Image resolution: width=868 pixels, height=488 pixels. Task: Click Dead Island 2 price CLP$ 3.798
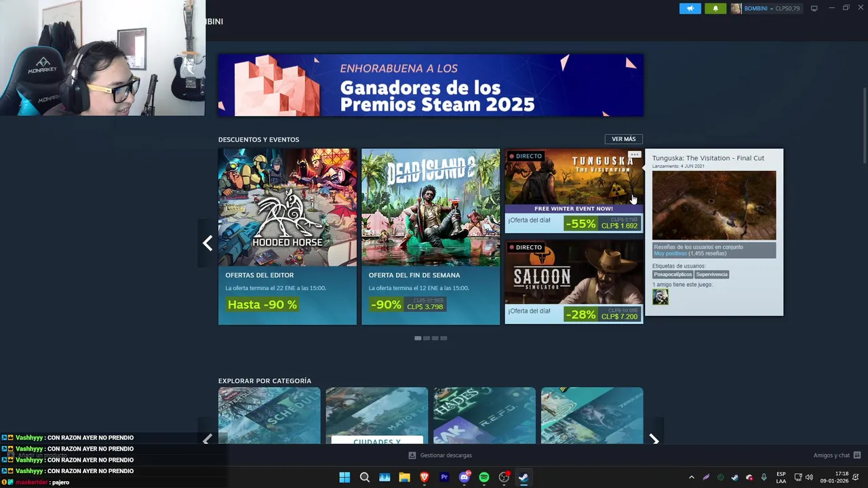click(x=425, y=307)
